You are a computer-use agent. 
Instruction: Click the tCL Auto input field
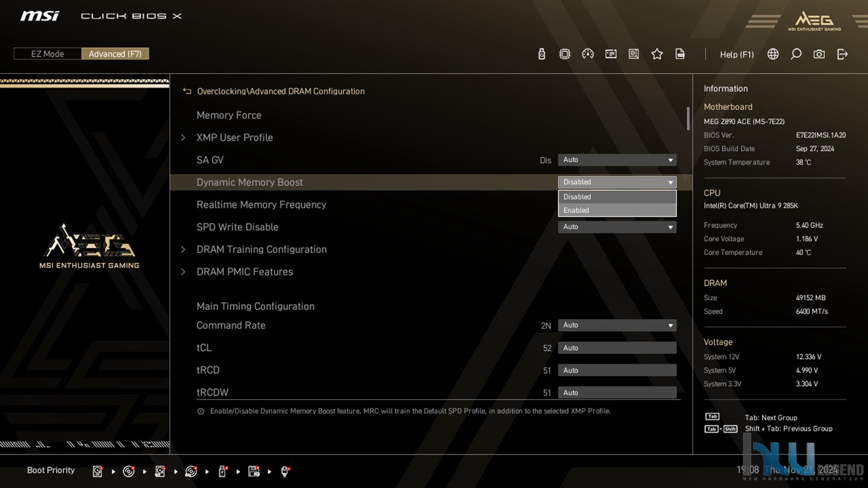coord(617,348)
